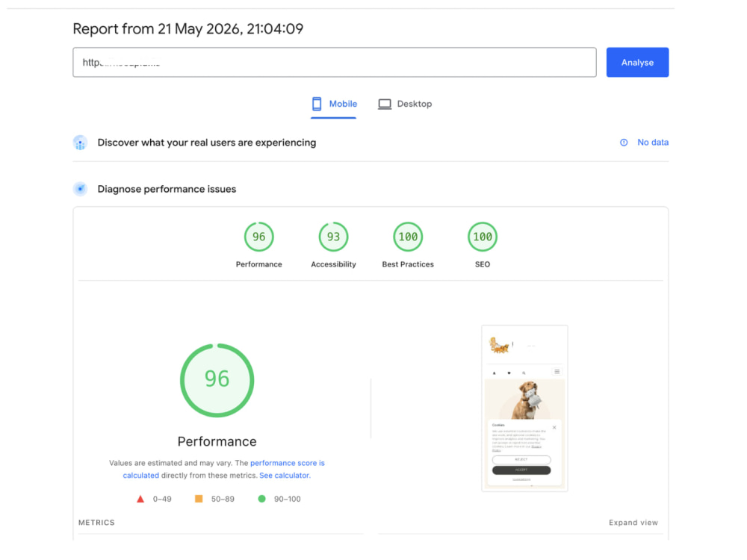Image resolution: width=747 pixels, height=560 pixels.
Task: Select the 100 SEO score gauge
Action: point(482,237)
